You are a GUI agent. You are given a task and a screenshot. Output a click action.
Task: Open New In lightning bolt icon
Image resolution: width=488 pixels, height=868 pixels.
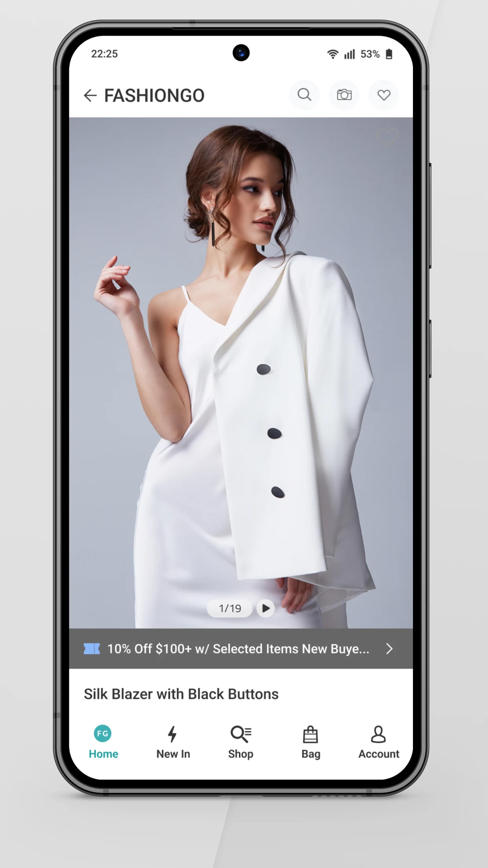pyautogui.click(x=172, y=734)
